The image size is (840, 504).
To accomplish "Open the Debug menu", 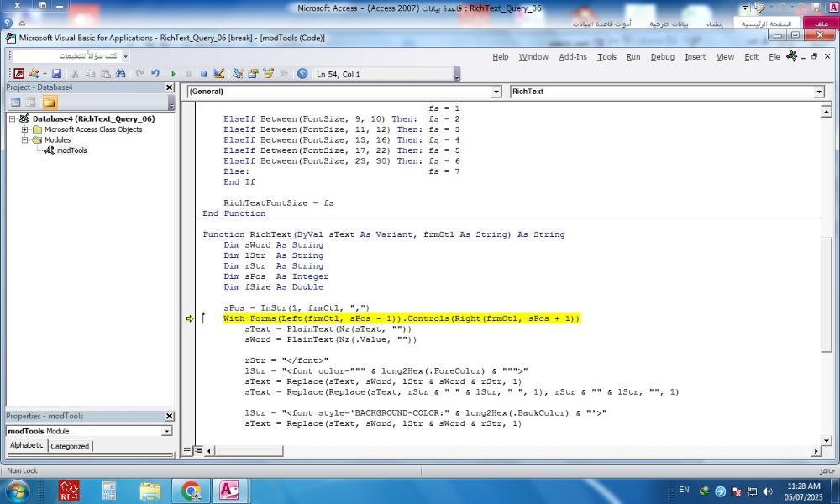I will point(663,57).
